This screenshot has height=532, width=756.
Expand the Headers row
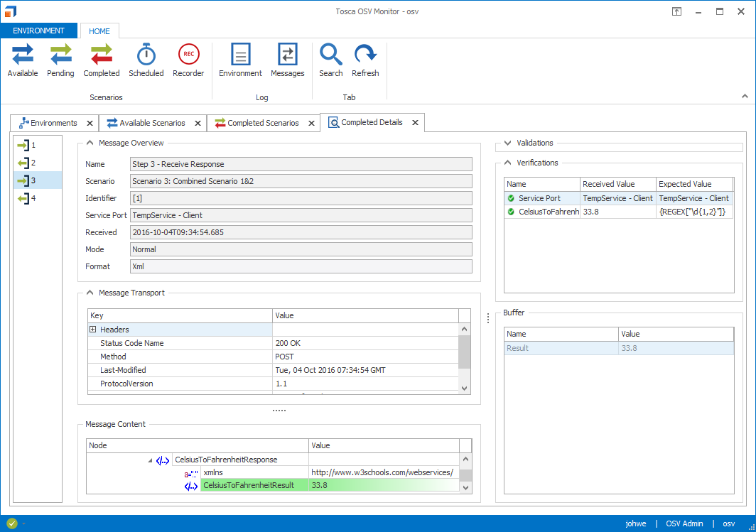click(x=93, y=330)
